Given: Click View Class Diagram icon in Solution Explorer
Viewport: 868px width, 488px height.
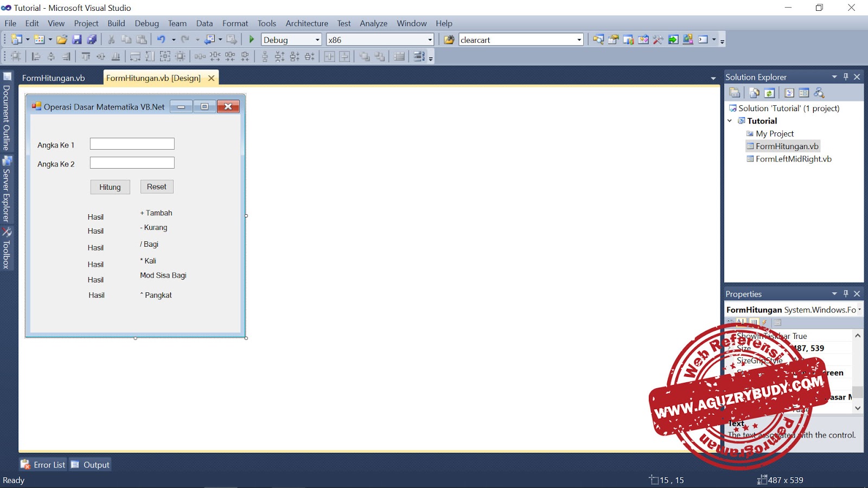Looking at the screenshot, I should (819, 93).
